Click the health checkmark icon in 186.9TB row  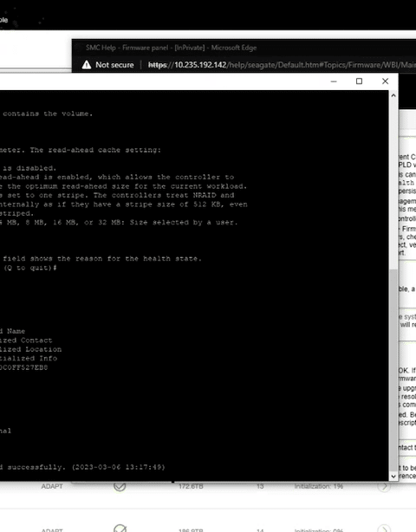pos(120,529)
